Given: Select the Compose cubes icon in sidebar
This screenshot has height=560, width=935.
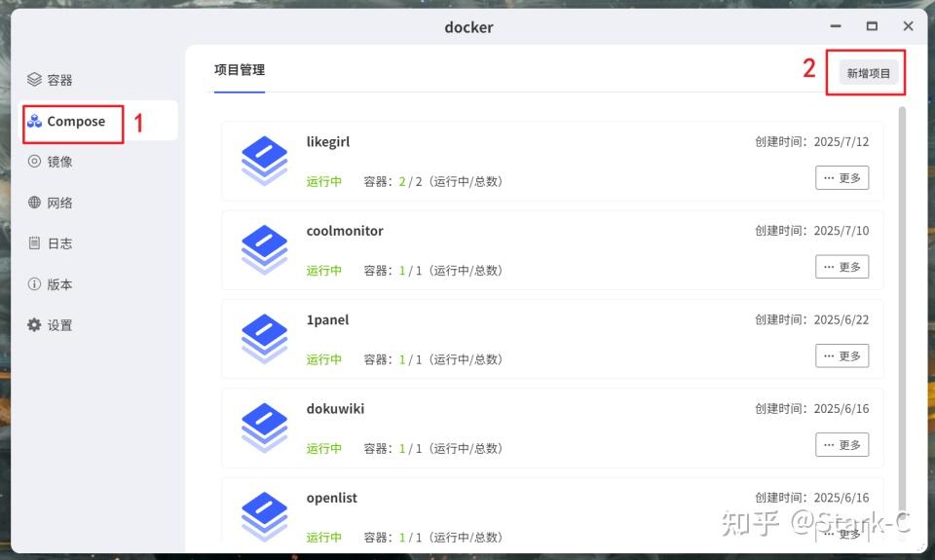Looking at the screenshot, I should (35, 121).
